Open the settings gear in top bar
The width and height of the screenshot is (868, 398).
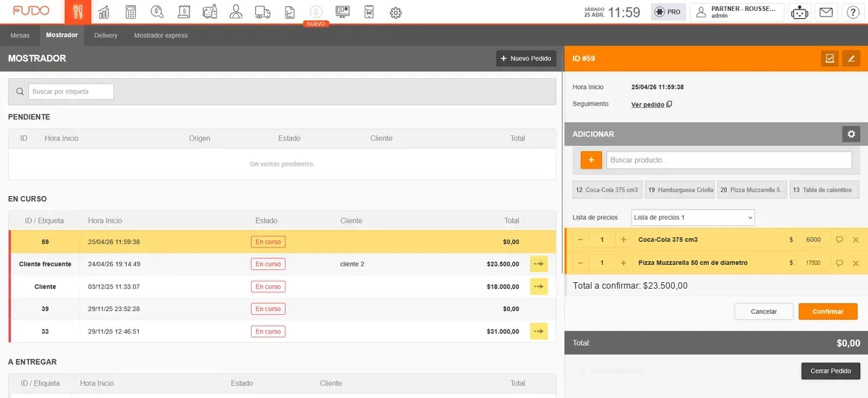396,12
